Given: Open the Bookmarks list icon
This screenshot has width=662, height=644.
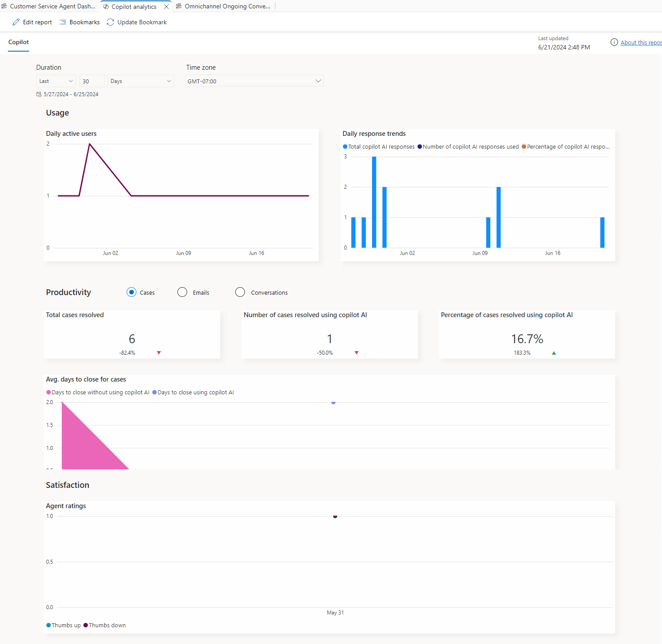Looking at the screenshot, I should [x=63, y=22].
